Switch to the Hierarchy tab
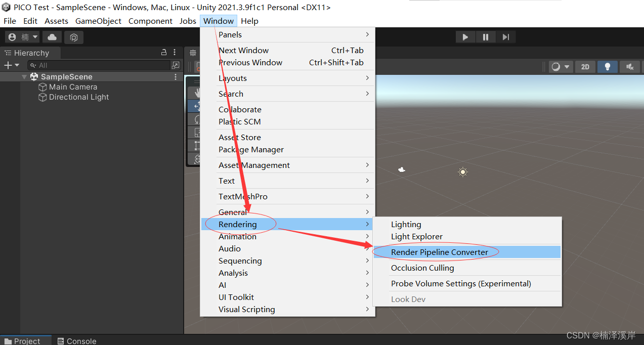Screen dimensions: 644x345 [x=30, y=53]
